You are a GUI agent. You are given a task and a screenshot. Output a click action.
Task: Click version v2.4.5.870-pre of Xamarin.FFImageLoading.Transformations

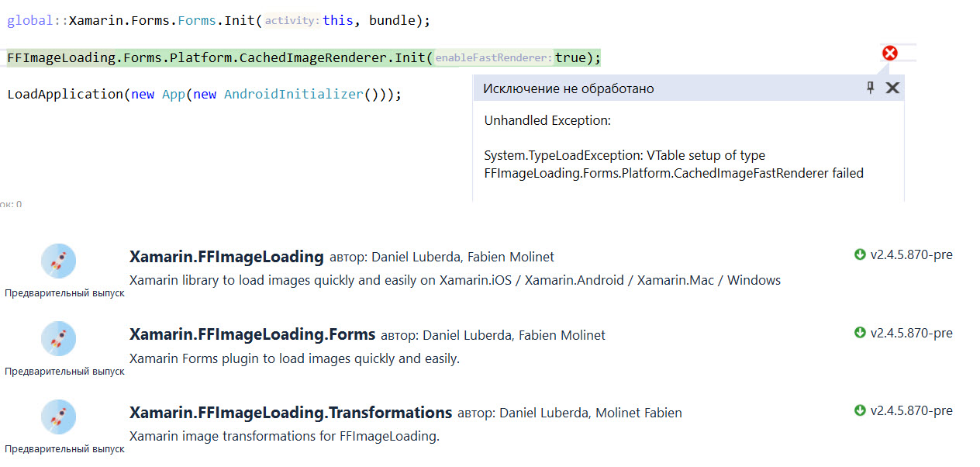pyautogui.click(x=912, y=410)
